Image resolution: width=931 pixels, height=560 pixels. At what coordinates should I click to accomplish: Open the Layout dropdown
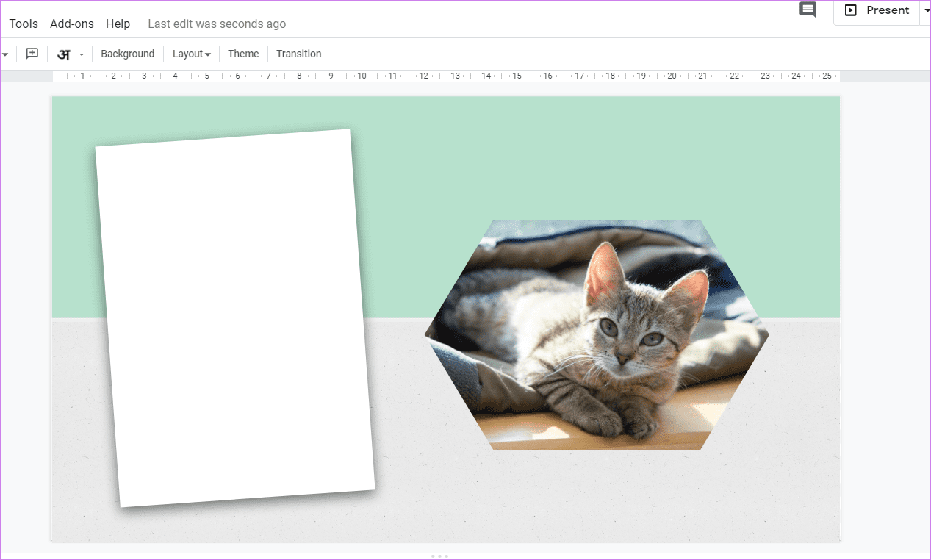pyautogui.click(x=191, y=54)
